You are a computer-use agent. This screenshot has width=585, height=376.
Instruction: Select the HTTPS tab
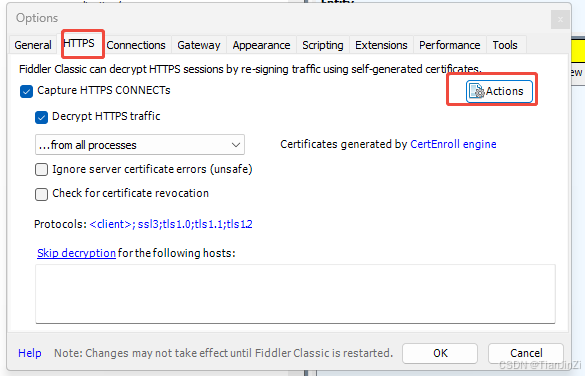coord(79,43)
